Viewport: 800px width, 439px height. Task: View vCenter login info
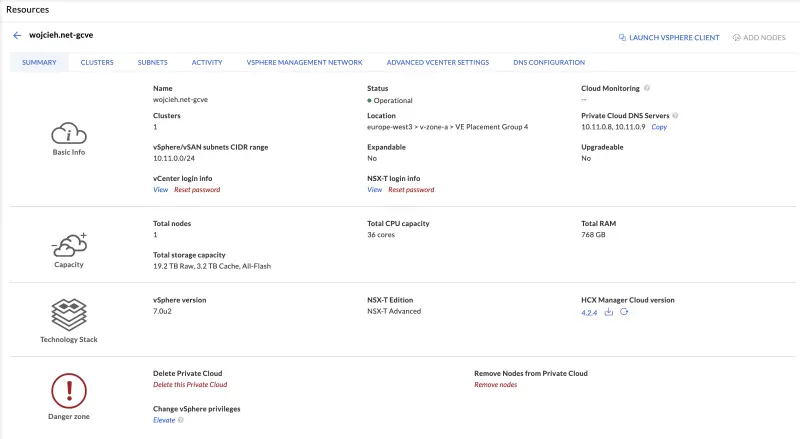click(160, 189)
